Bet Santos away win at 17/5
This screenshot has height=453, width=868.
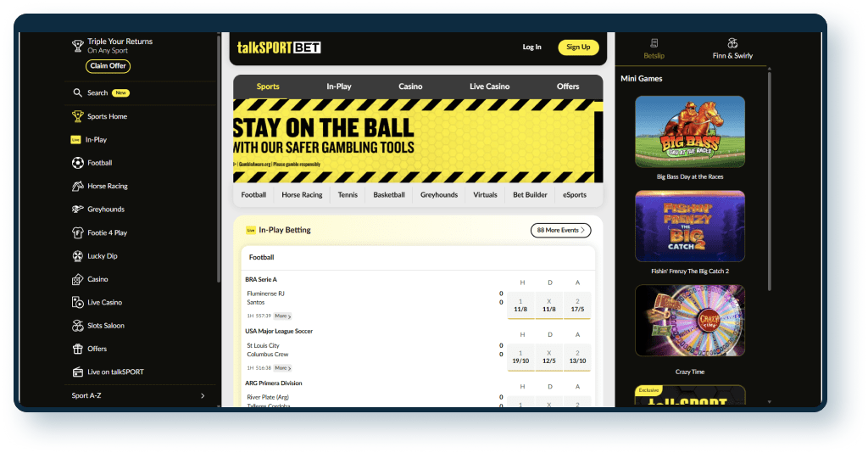click(x=577, y=305)
